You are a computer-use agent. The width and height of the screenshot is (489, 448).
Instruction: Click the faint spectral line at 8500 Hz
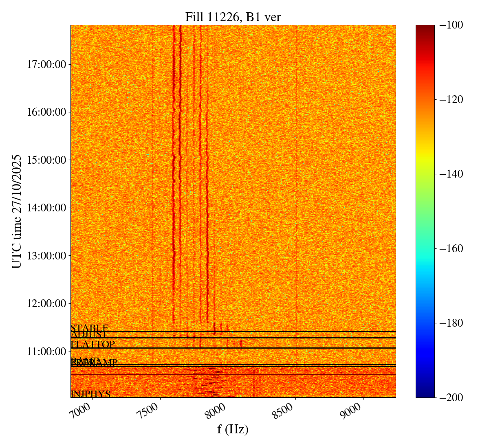[296, 163]
